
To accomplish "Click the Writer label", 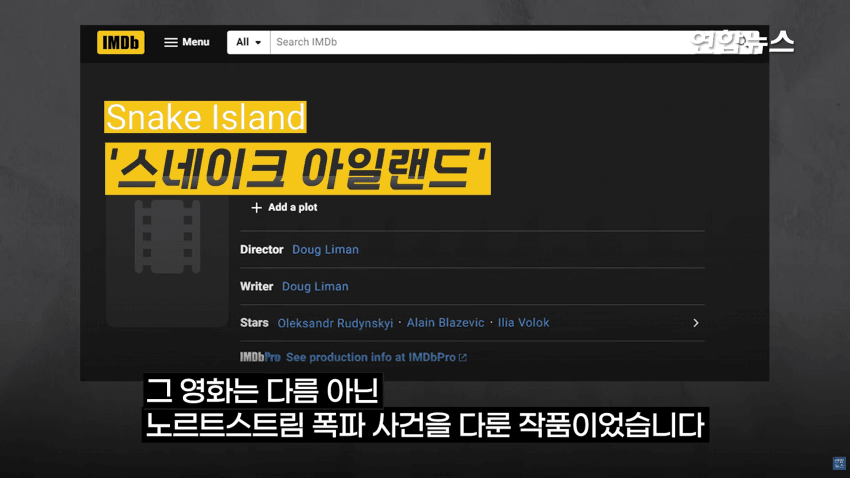I will tap(256, 287).
